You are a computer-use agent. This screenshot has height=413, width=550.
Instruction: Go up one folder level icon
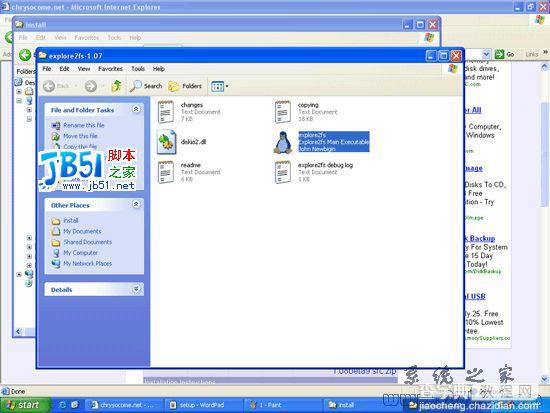point(116,86)
